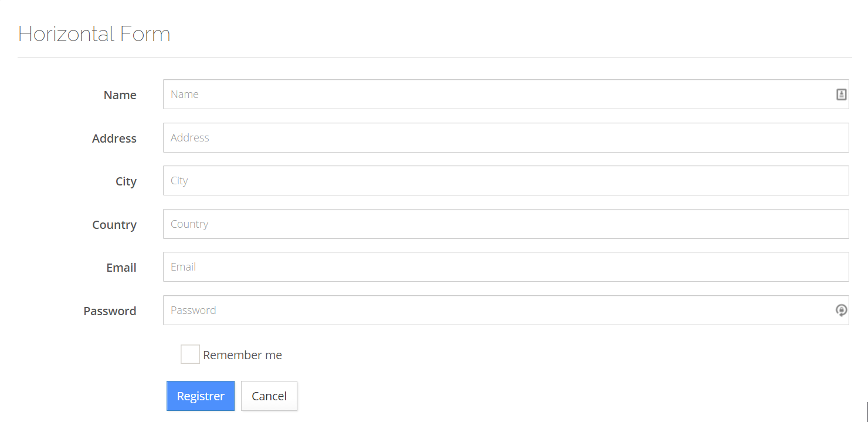Focus the Password input field

(499, 310)
